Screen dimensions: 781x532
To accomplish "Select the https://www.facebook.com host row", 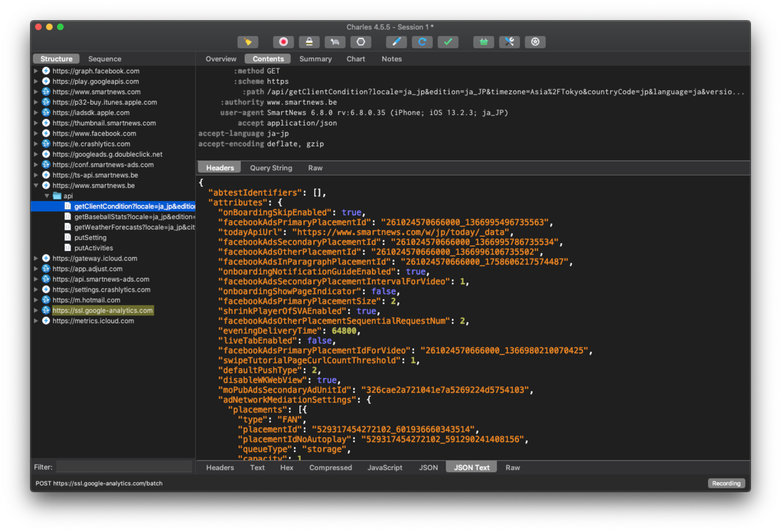I will coord(113,133).
